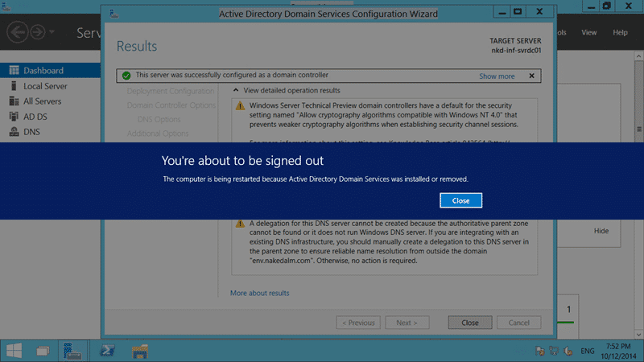Click the Cancel button in wizard

pos(518,323)
